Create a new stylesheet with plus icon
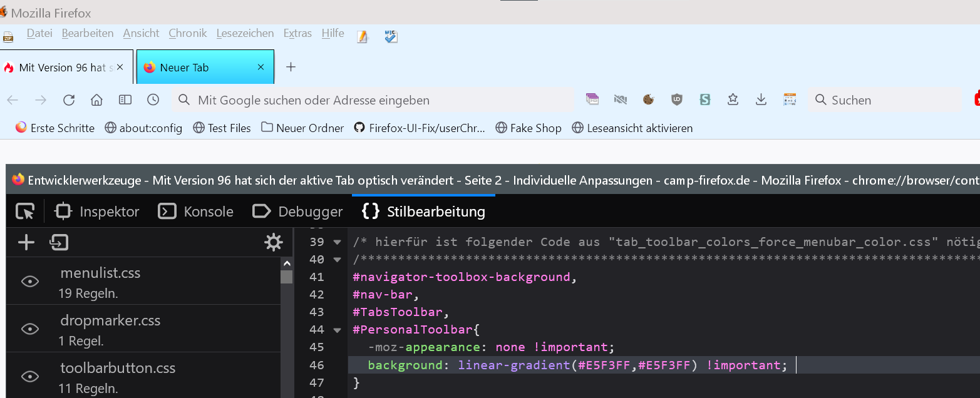This screenshot has height=398, width=980. [x=26, y=243]
